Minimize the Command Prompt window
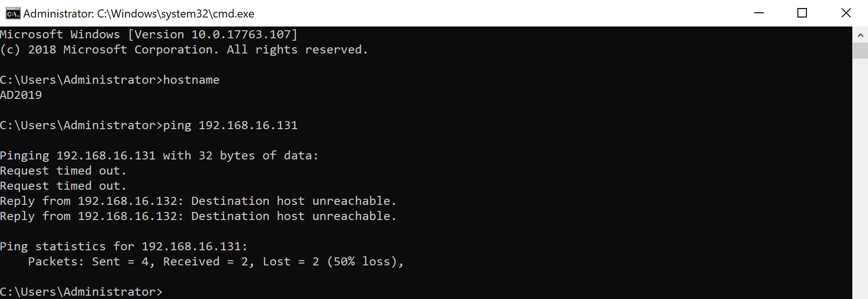 [759, 13]
